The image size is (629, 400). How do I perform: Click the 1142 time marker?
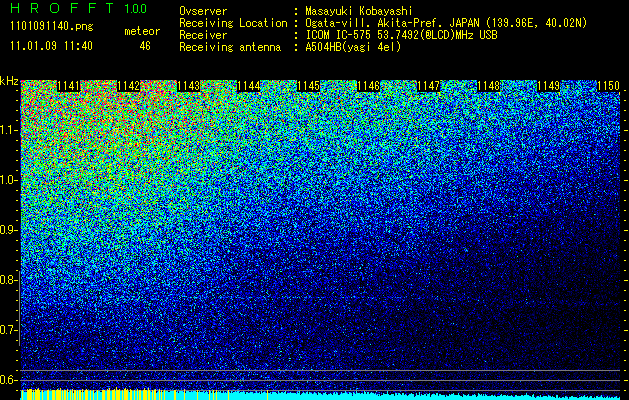click(128, 86)
